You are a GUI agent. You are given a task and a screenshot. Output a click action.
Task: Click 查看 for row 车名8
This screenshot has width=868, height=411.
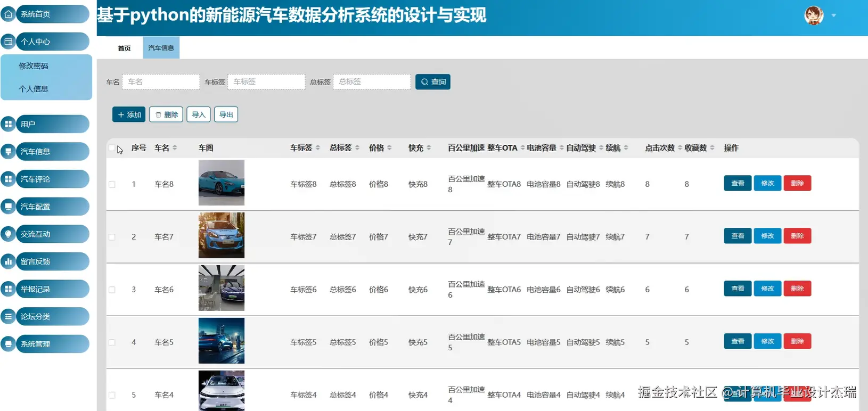738,183
